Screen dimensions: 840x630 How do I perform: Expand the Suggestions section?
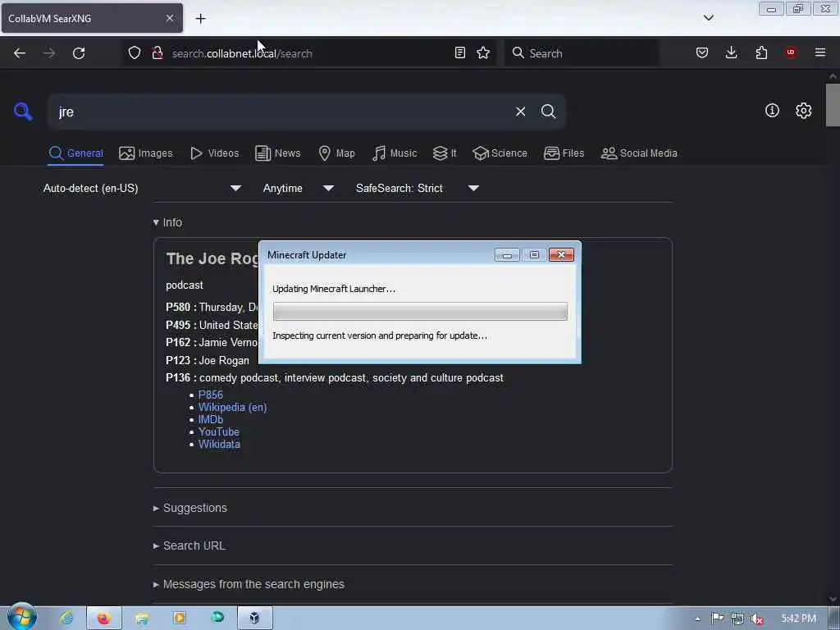tap(189, 508)
